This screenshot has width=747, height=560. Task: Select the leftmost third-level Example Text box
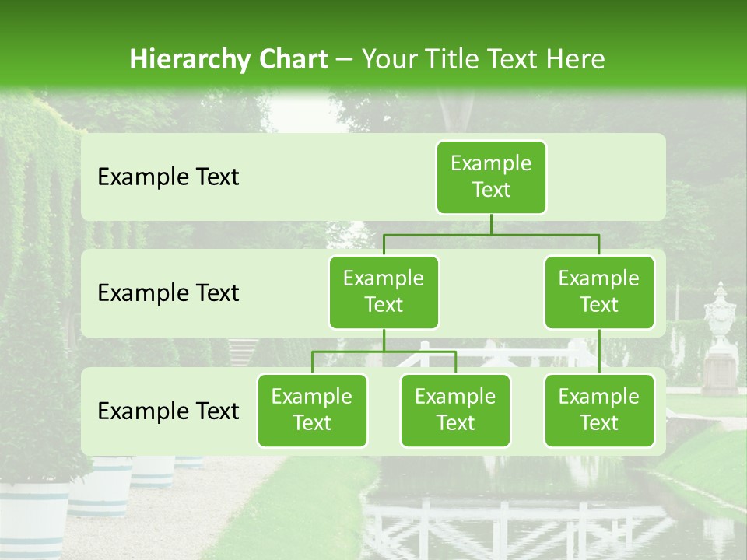(x=312, y=410)
